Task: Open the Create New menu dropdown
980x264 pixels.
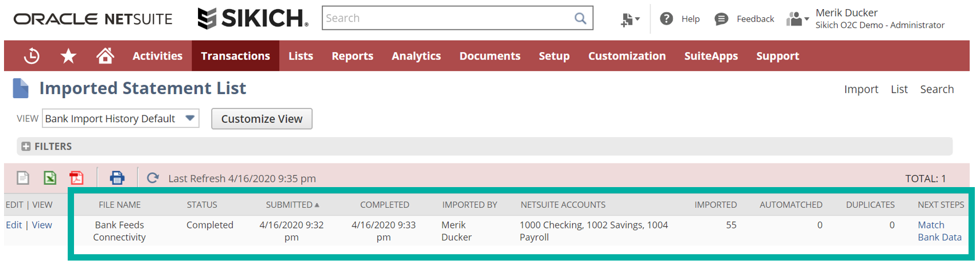Action: pyautogui.click(x=629, y=20)
